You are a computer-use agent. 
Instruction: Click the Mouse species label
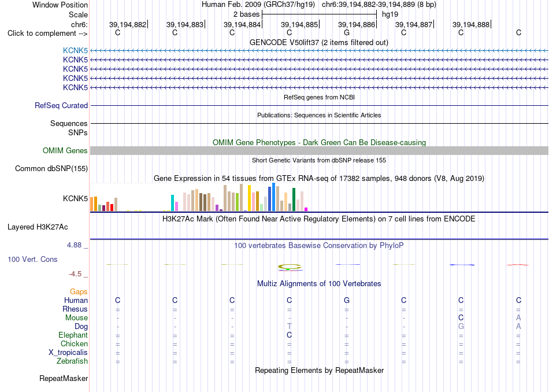[x=76, y=318]
